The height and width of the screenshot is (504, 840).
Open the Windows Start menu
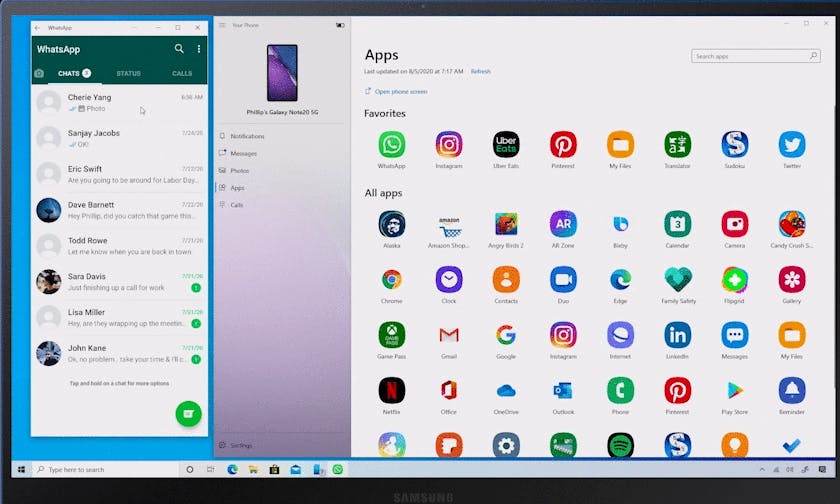click(x=21, y=469)
